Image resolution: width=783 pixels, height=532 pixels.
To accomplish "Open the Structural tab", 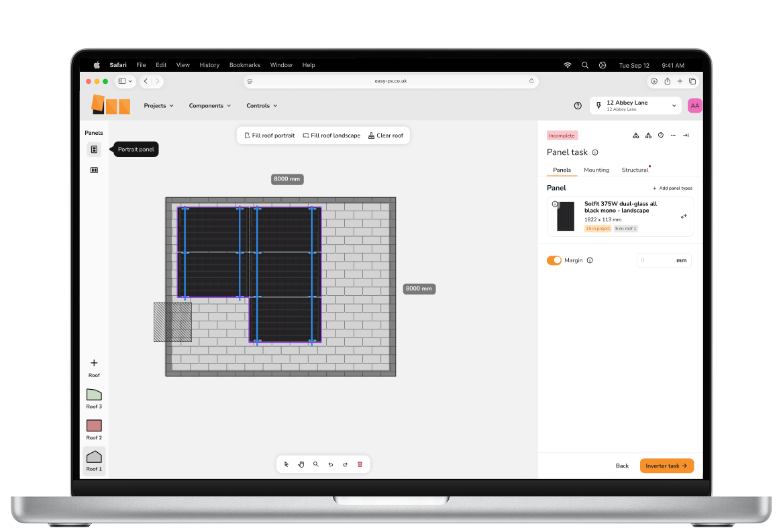I will 634,170.
